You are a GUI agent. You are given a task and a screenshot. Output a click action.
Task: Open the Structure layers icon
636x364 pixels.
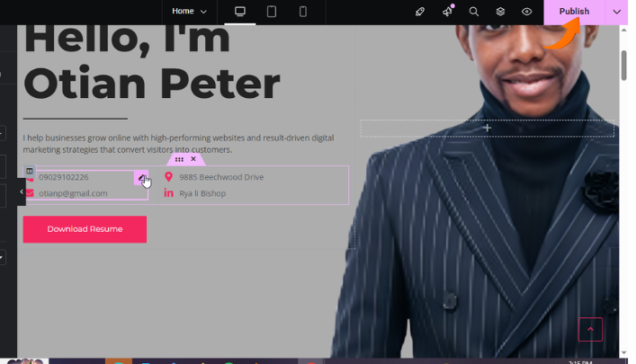500,12
